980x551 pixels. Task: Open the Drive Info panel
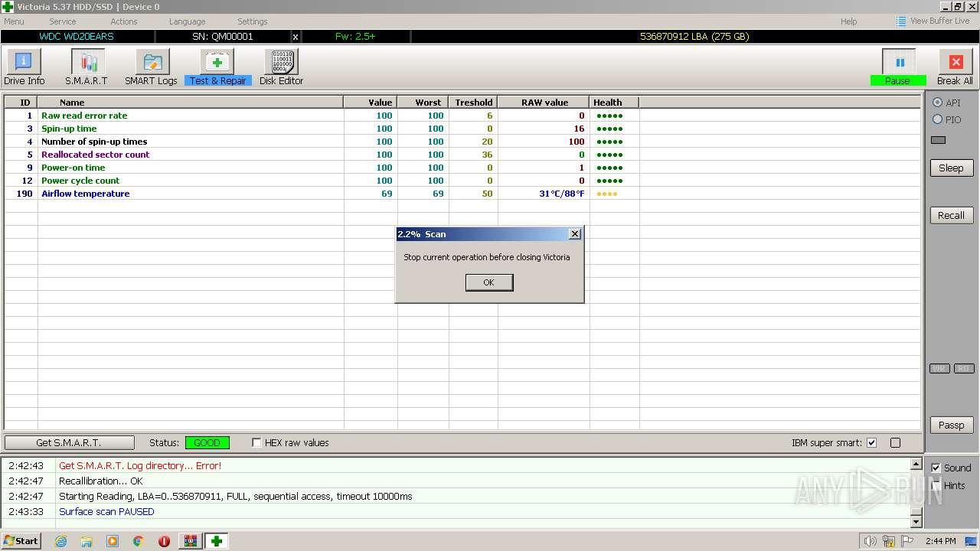coord(24,67)
